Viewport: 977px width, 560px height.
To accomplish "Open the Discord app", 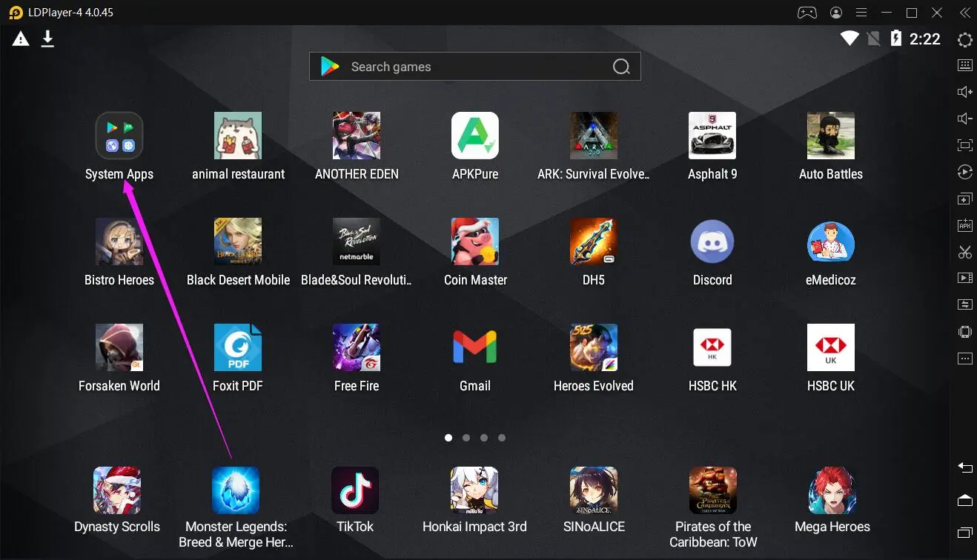I will pyautogui.click(x=712, y=241).
